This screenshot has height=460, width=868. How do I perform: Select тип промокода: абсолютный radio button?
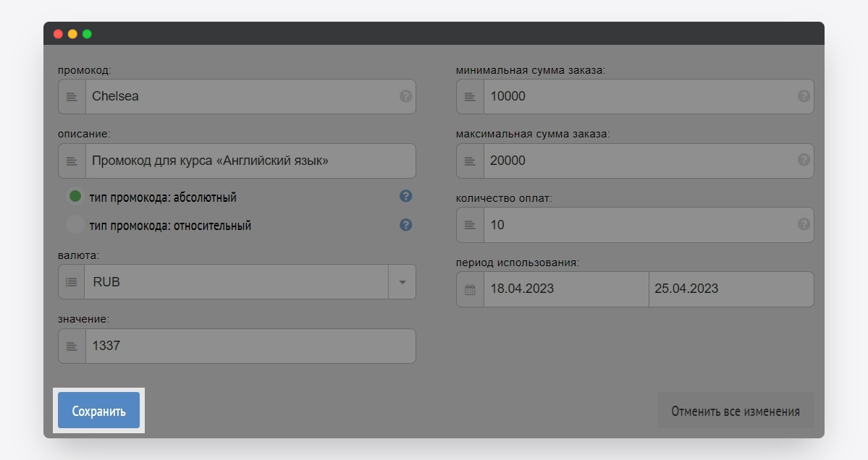[75, 197]
